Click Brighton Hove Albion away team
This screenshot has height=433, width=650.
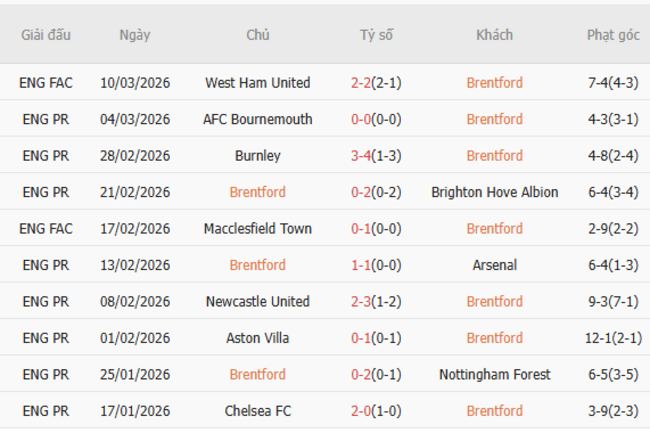tap(494, 192)
